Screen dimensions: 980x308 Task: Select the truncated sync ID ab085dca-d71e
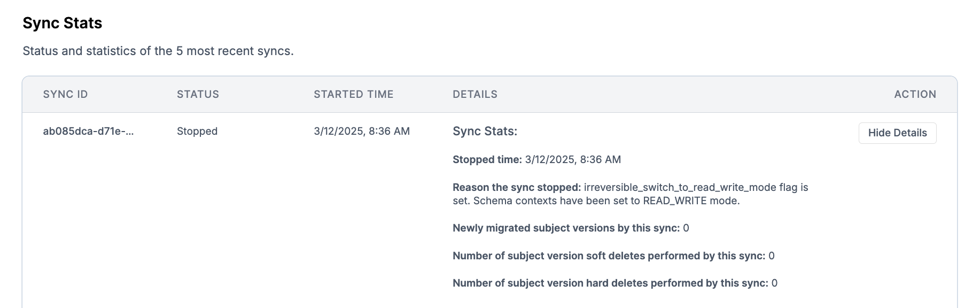click(88, 132)
